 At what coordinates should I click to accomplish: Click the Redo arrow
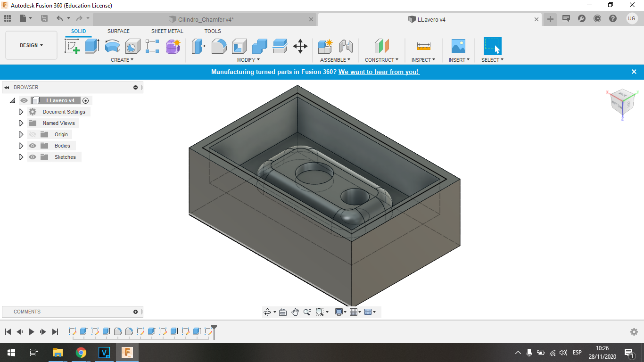(79, 18)
